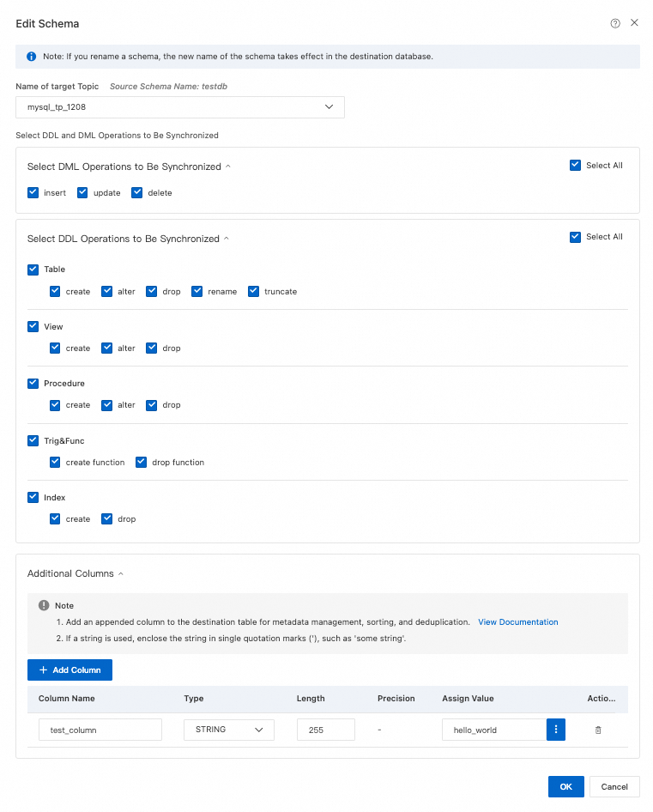This screenshot has height=812, width=653.
Task: Uncheck the insert DML operation
Action: click(x=33, y=193)
